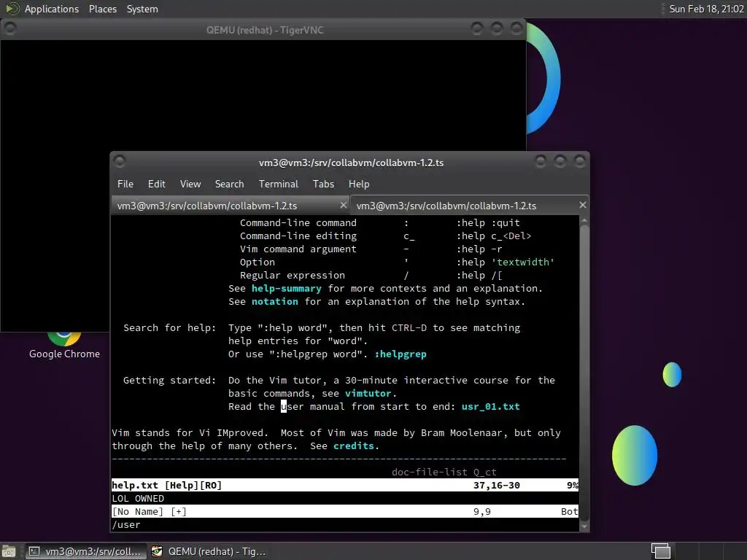Click inside the black TigerVNC display area
This screenshot has height=560, width=747.
point(263,96)
